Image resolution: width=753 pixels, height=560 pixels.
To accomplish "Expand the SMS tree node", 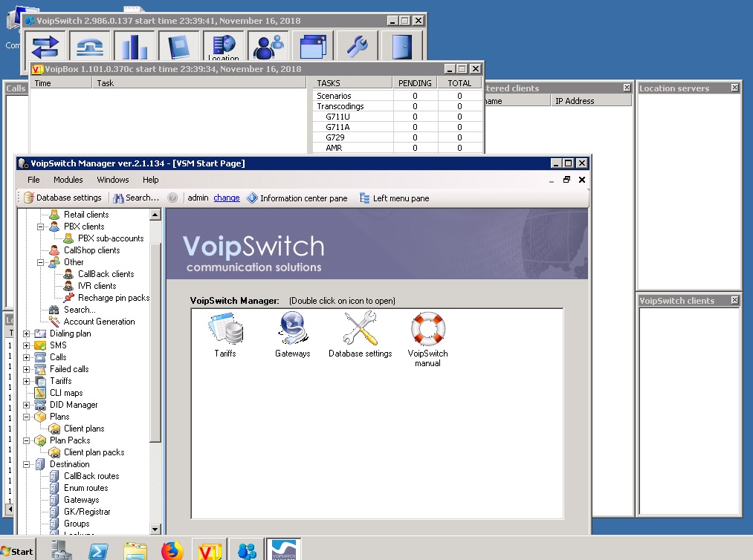I will 27,345.
